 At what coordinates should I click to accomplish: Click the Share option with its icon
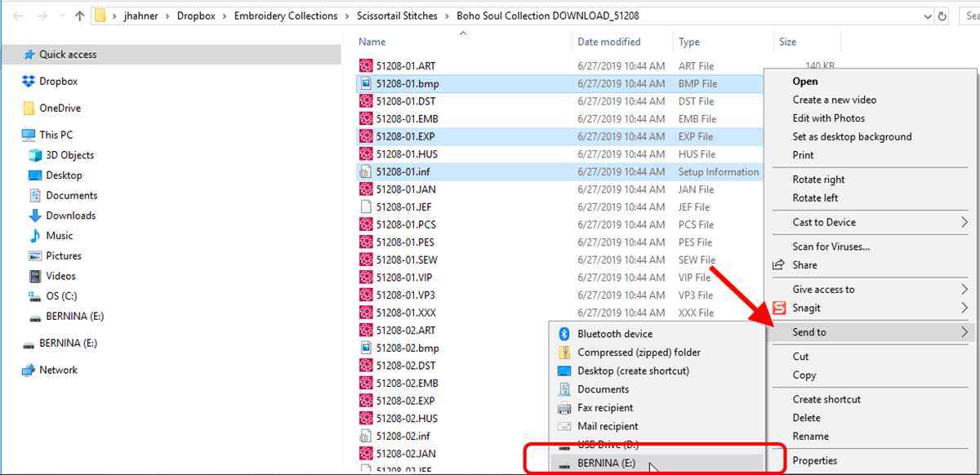pyautogui.click(x=803, y=264)
